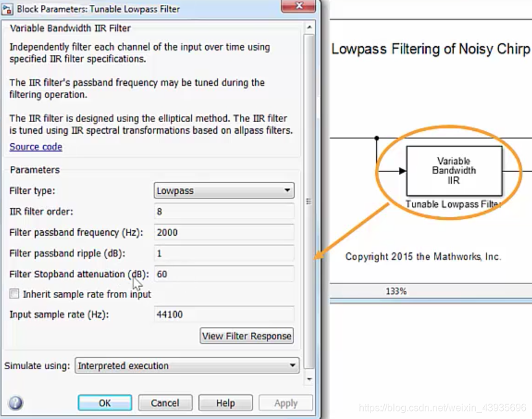Confirm with the OK button
The height and width of the screenshot is (419, 532).
point(105,403)
